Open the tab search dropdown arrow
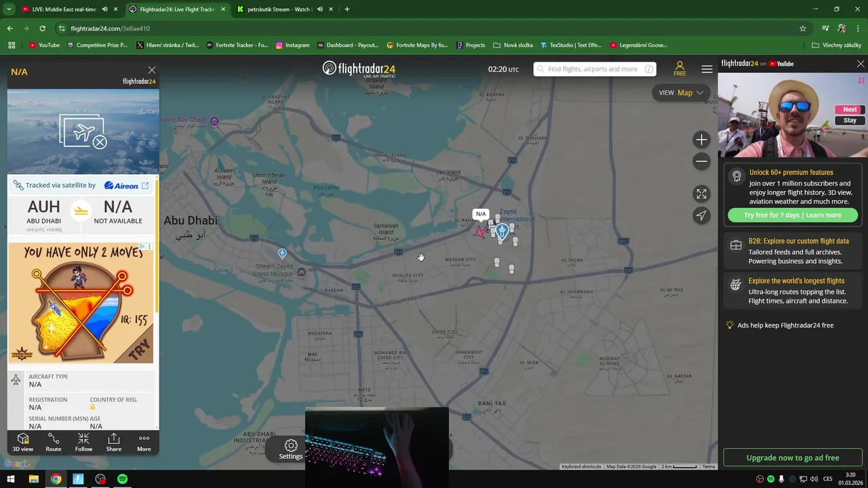This screenshot has width=868, height=488. tap(9, 9)
